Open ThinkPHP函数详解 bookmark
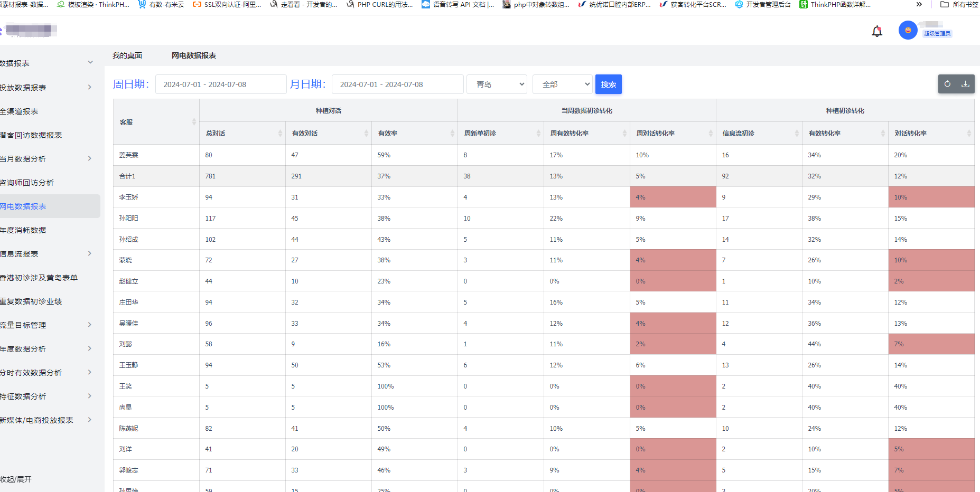Image resolution: width=980 pixels, height=492 pixels. point(835,4)
